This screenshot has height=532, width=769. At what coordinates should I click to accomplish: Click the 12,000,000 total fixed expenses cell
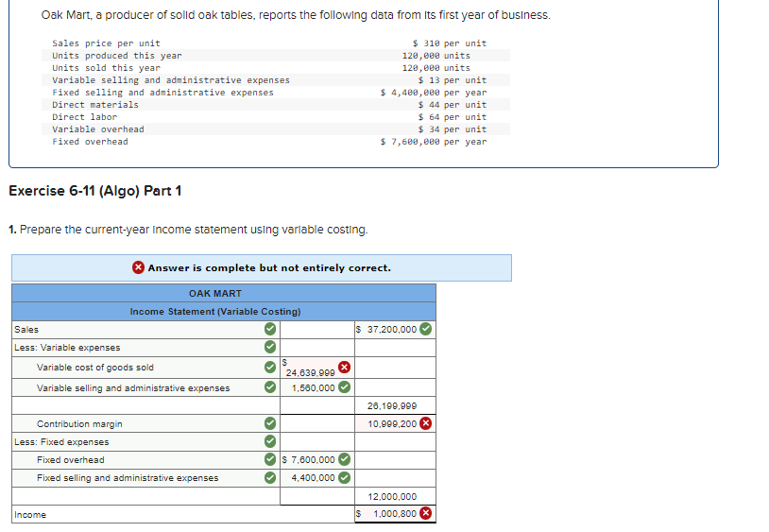pos(395,496)
